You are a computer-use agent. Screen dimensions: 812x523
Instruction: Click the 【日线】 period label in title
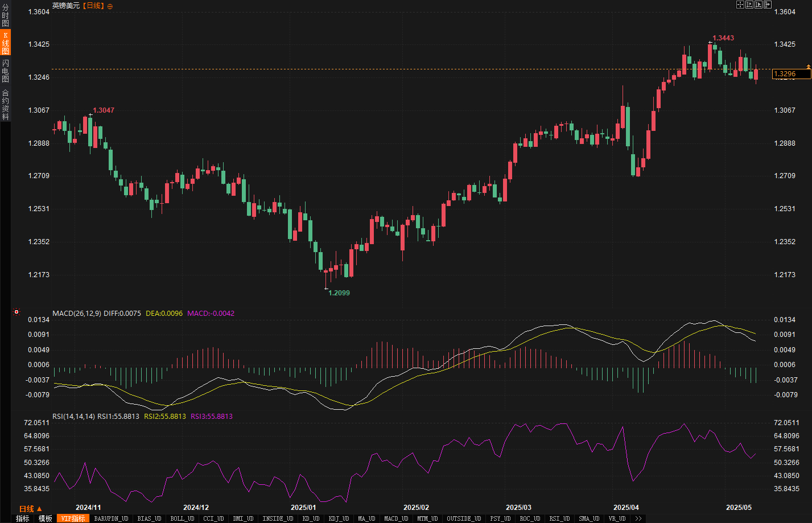[93, 6]
